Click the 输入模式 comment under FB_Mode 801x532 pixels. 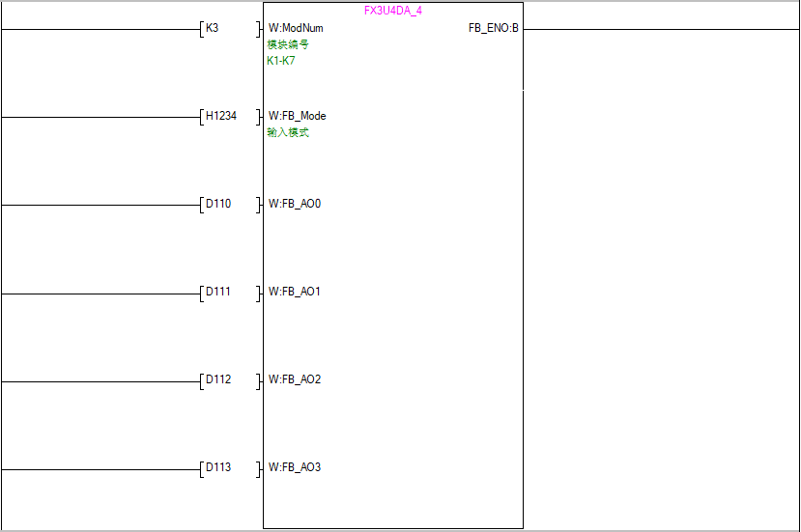tap(288, 132)
